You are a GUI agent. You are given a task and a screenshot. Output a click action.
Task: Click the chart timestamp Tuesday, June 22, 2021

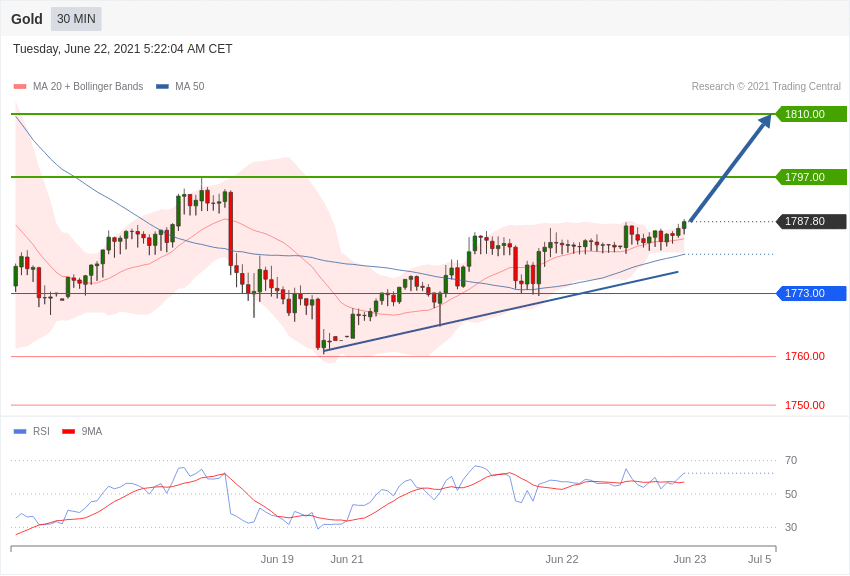(123, 49)
